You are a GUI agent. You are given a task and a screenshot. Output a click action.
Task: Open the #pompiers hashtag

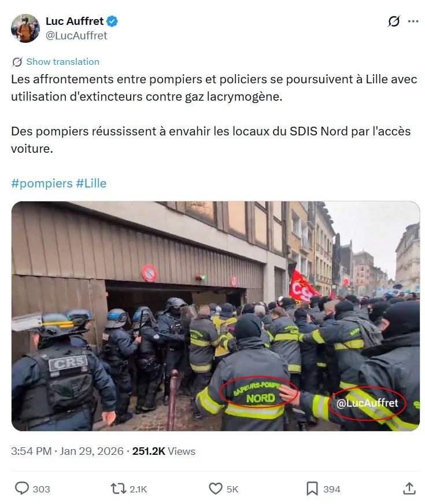coord(42,183)
